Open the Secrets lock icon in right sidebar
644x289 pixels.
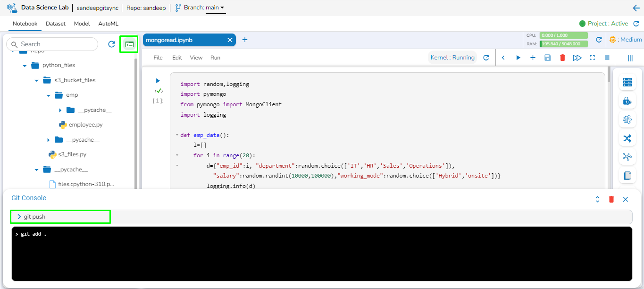627,101
